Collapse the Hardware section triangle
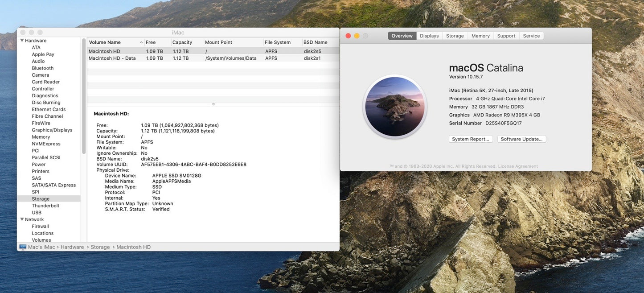Image resolution: width=644 pixels, height=293 pixels. coord(21,40)
